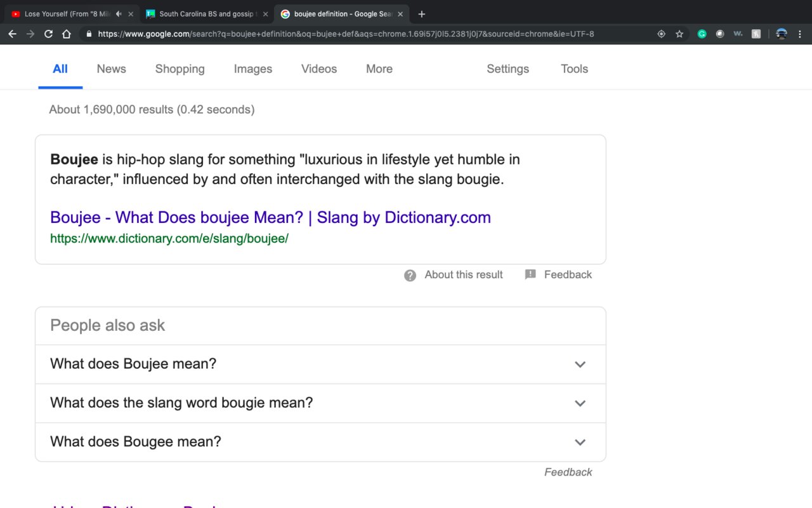Open the gray circular extension icon
The height and width of the screenshot is (508, 812).
(720, 34)
